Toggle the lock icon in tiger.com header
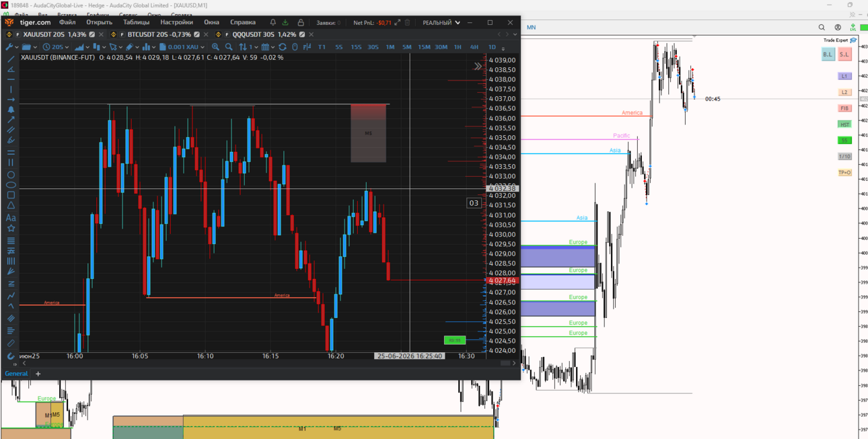Screen dimensions: 868x439 pos(301,23)
